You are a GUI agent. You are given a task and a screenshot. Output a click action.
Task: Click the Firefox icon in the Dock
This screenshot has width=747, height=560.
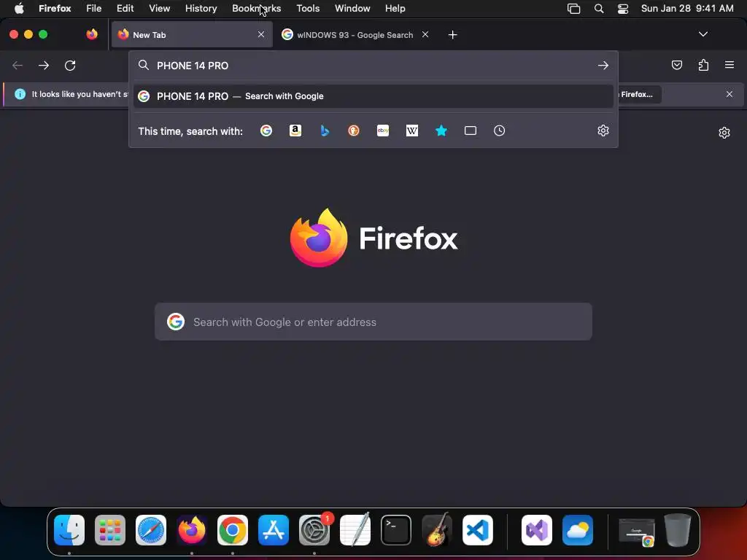[192, 530]
